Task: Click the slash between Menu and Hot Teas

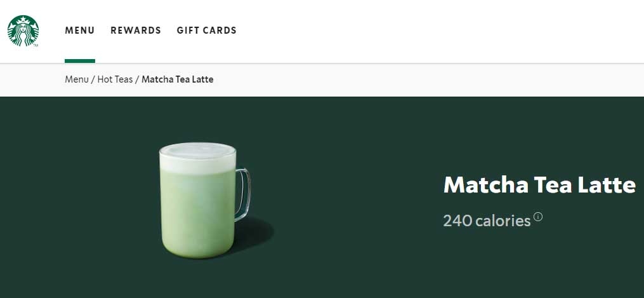Action: point(93,79)
